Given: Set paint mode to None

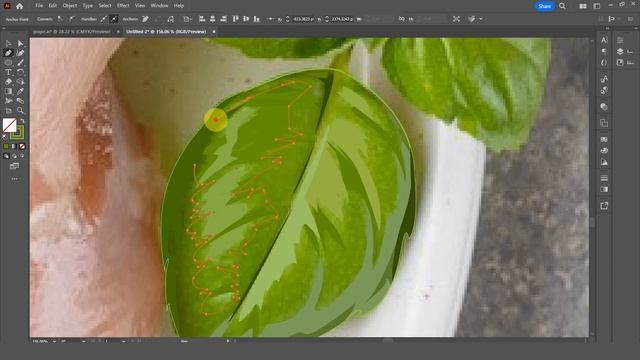Looking at the screenshot, I should click(22, 146).
